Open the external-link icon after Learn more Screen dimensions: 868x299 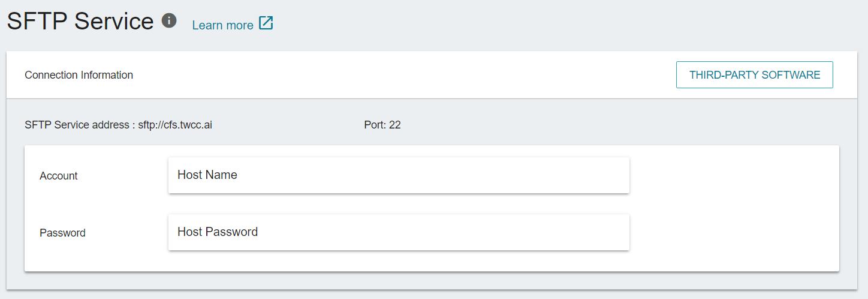[266, 23]
